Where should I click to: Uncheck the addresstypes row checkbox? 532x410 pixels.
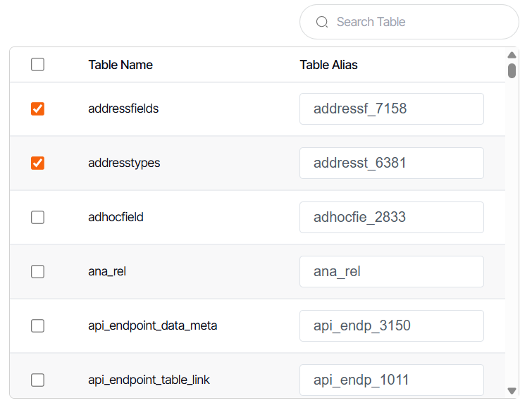38,163
